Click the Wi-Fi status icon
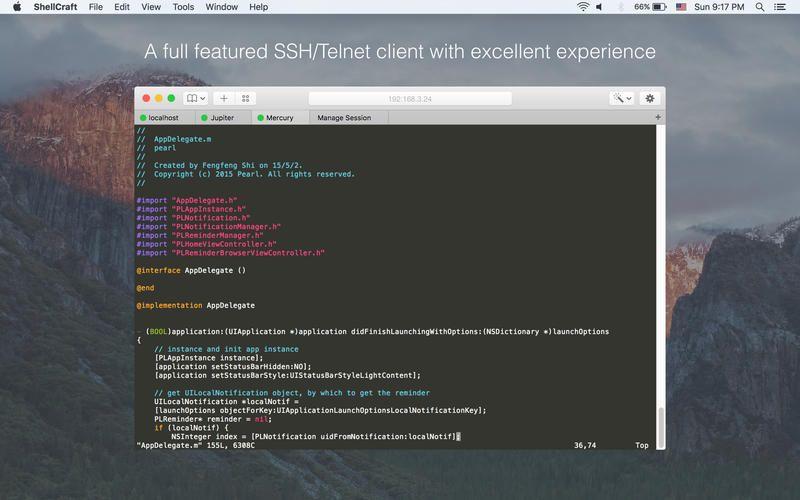Viewport: 800px width, 500px height. click(x=583, y=7)
